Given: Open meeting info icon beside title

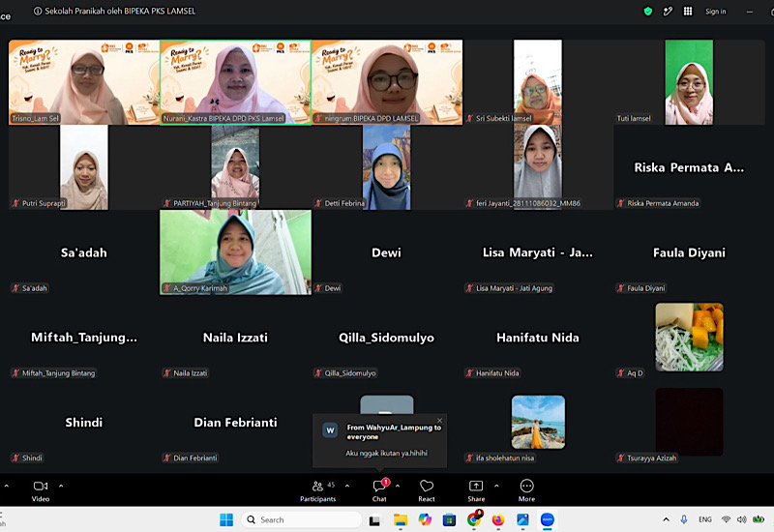Looking at the screenshot, I should [38, 11].
